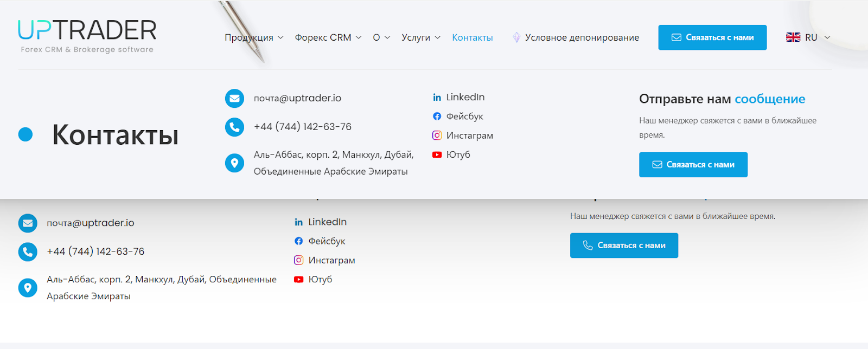868x349 pixels.
Task: Open LinkedIn link text in upper panel
Action: click(x=465, y=97)
